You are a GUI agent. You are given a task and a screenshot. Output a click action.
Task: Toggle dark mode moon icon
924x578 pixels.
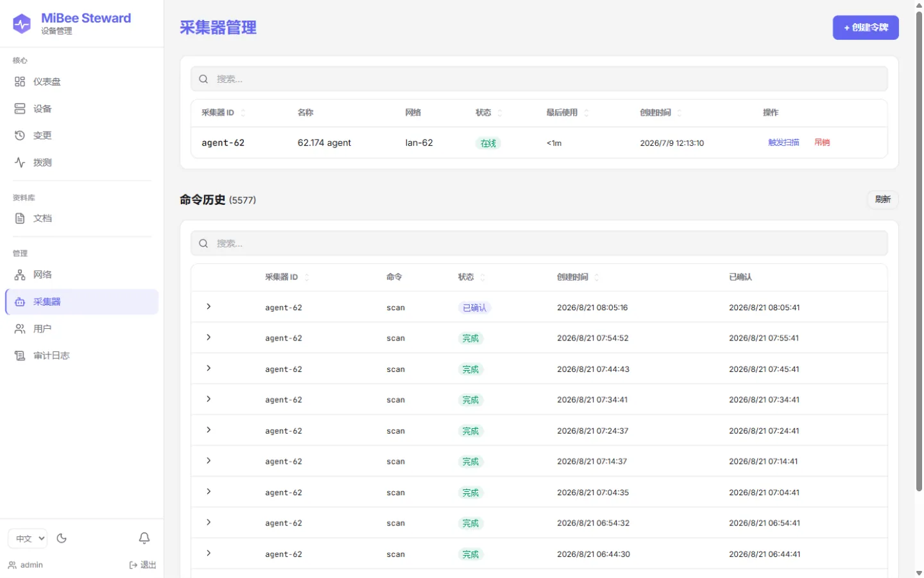click(62, 538)
